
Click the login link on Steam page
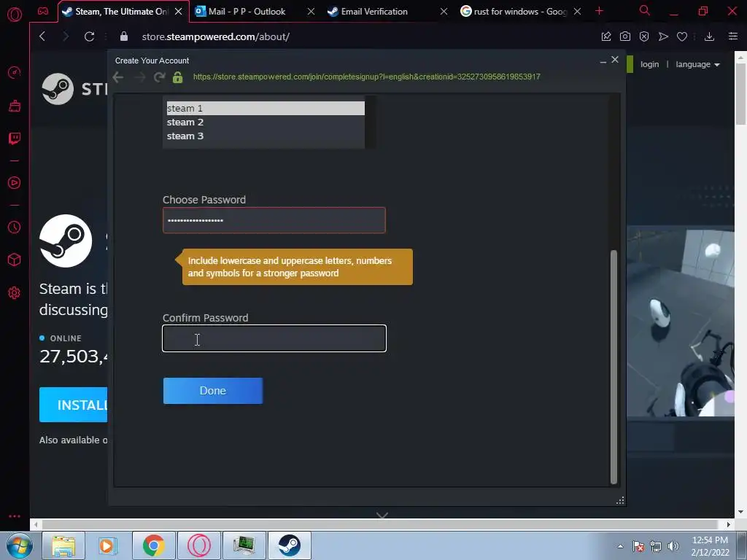649,64
